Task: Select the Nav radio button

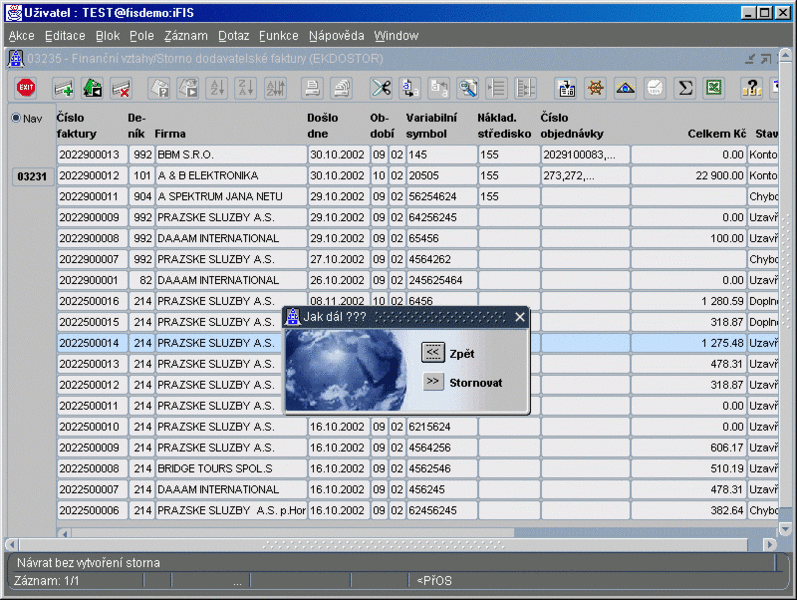Action: click(x=16, y=118)
